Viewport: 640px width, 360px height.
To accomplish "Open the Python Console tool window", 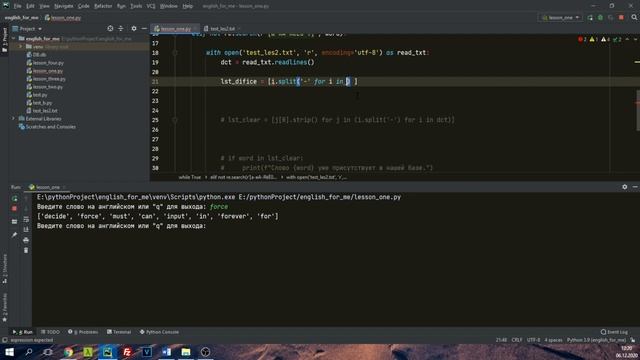I will click(x=159, y=332).
